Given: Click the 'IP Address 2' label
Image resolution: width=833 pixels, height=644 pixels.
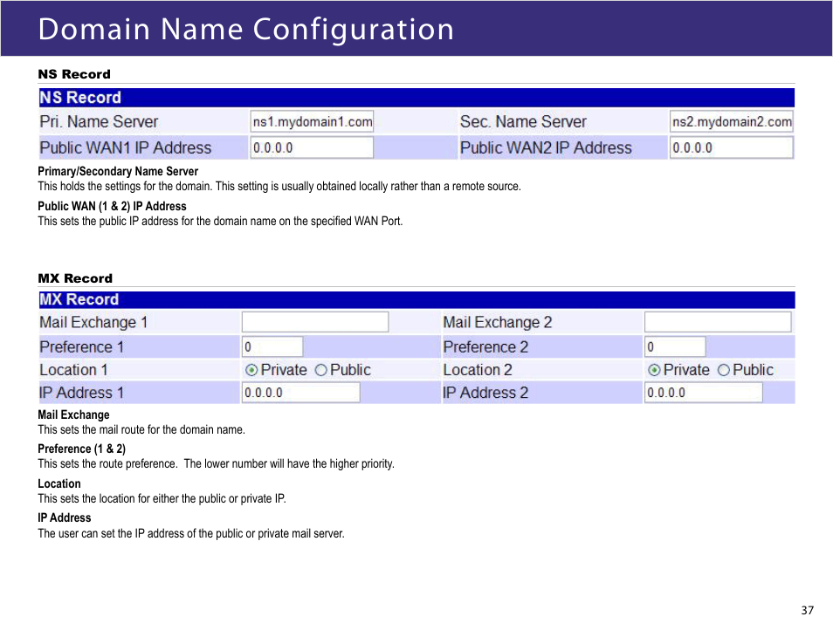Looking at the screenshot, I should pyautogui.click(x=485, y=393).
